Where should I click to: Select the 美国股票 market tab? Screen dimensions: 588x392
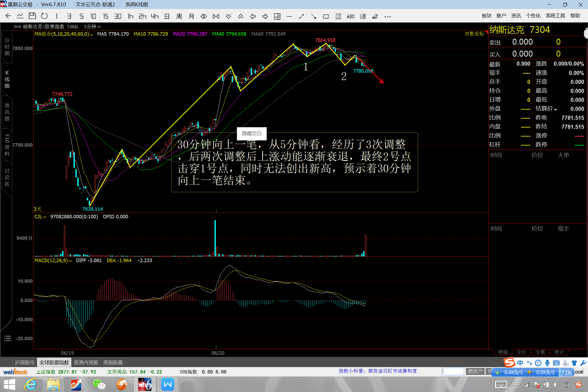(x=113, y=363)
